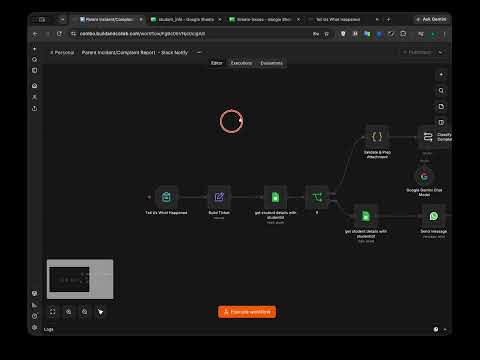This screenshot has width=480, height=360.
Task: Open the home icon in left sidebar
Action: (x=34, y=86)
